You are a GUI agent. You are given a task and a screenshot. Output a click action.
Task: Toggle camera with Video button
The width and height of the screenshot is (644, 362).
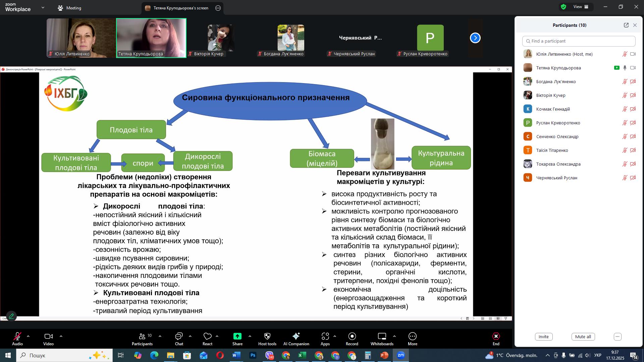[48, 336]
